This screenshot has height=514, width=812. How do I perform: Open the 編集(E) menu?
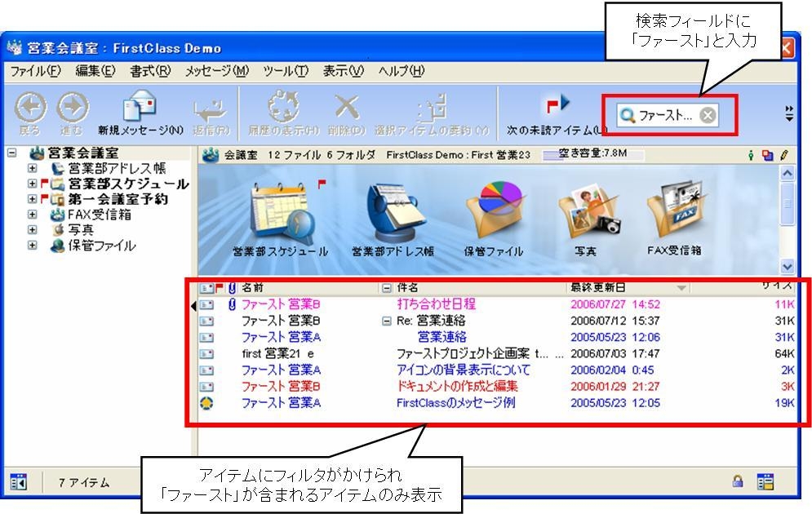click(x=95, y=71)
